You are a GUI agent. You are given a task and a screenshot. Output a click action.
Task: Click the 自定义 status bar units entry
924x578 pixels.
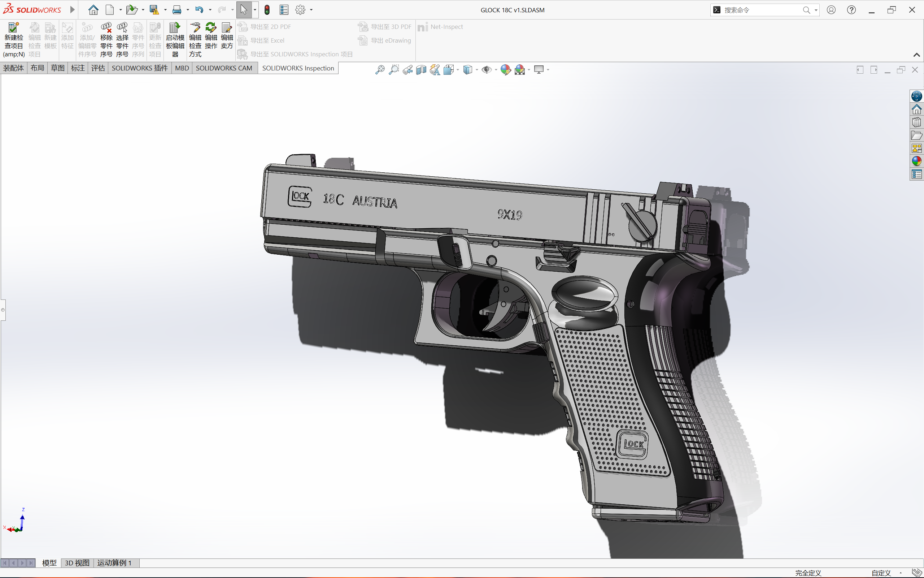(x=881, y=573)
